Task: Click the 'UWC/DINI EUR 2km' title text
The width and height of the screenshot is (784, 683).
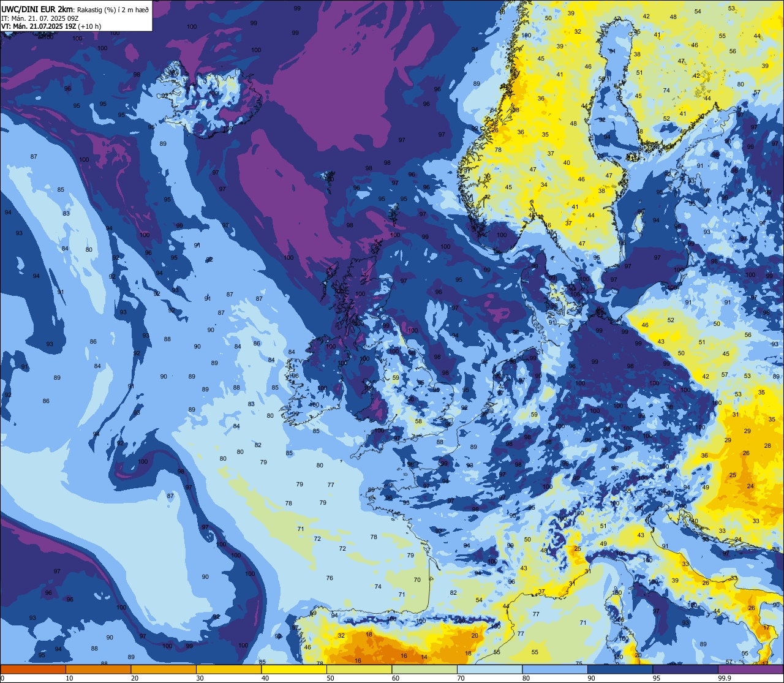Action: pos(37,9)
